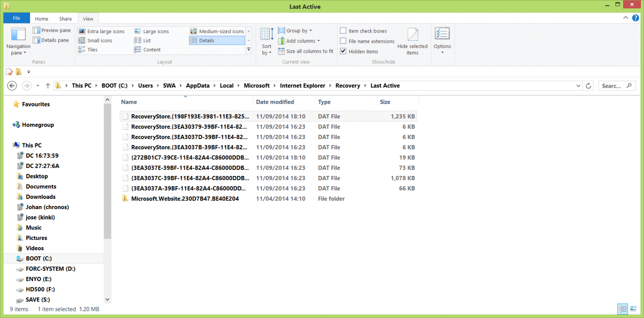Click the Back navigation arrow
The width and height of the screenshot is (644, 318).
[x=12, y=86]
